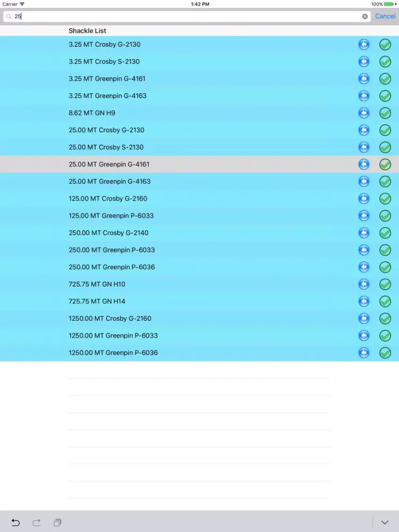Screen dimensions: 399x532
Task: Tap the keyboard paste clipboard icon
Action: click(x=57, y=522)
